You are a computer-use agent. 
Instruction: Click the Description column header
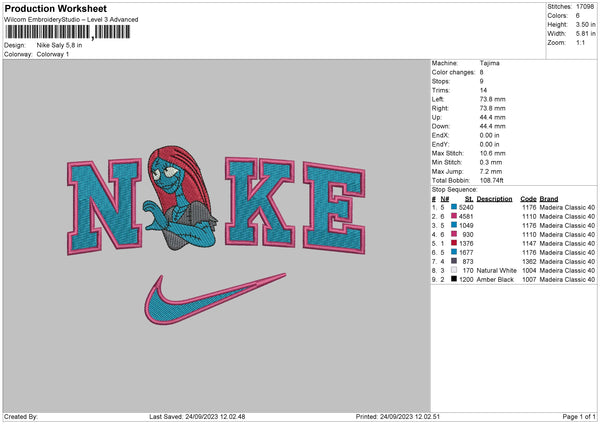pos(494,199)
